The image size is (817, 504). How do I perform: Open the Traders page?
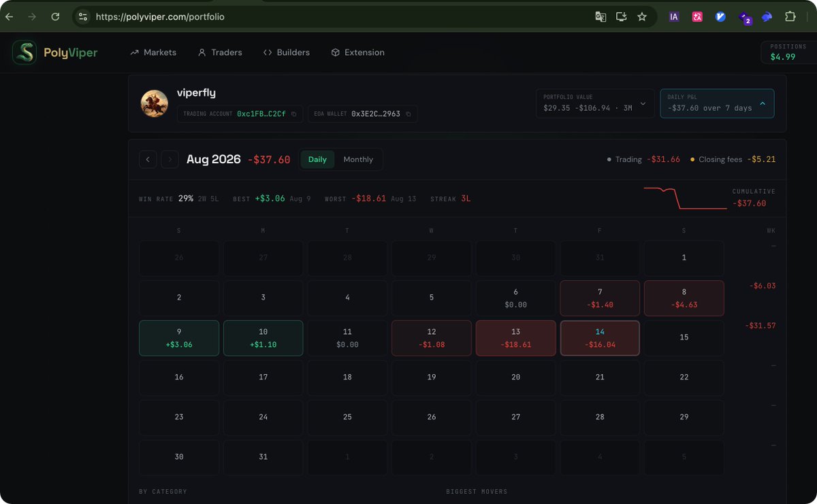tap(220, 52)
